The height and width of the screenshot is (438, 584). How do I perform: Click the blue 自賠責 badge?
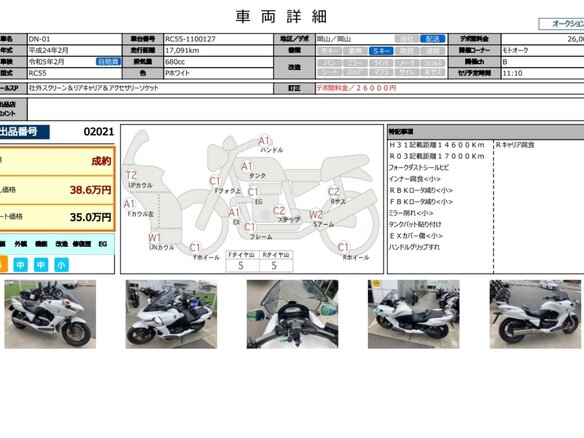(108, 62)
